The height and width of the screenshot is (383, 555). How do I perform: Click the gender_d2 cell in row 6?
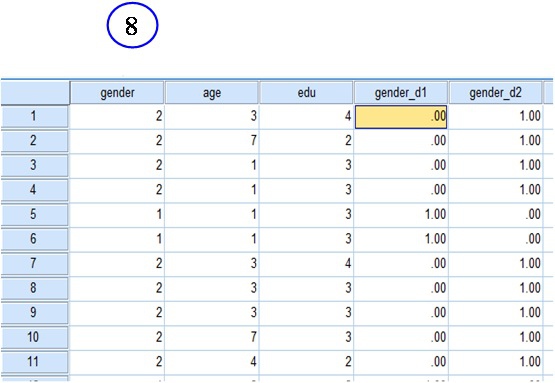pyautogui.click(x=496, y=239)
